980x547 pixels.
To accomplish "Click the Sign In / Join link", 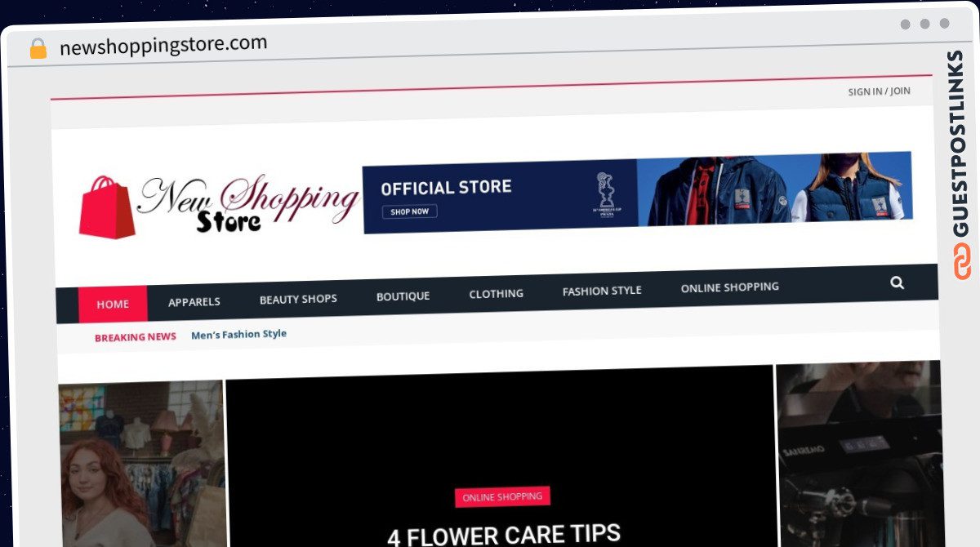I will pyautogui.click(x=879, y=91).
